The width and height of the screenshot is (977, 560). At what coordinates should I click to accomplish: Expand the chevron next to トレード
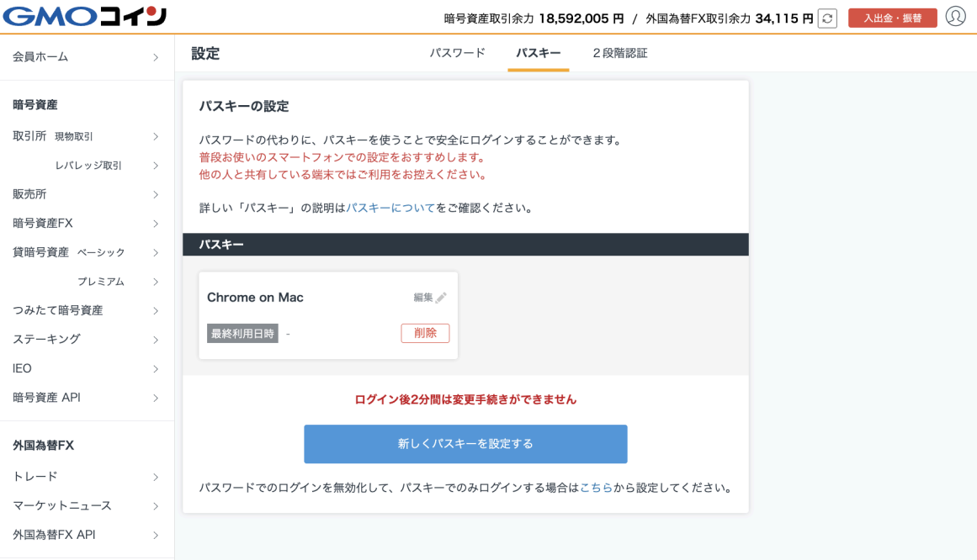pyautogui.click(x=156, y=477)
